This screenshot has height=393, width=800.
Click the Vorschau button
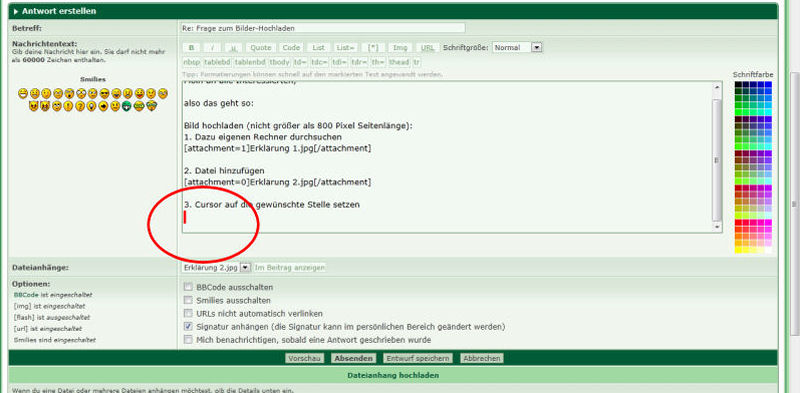pos(304,358)
